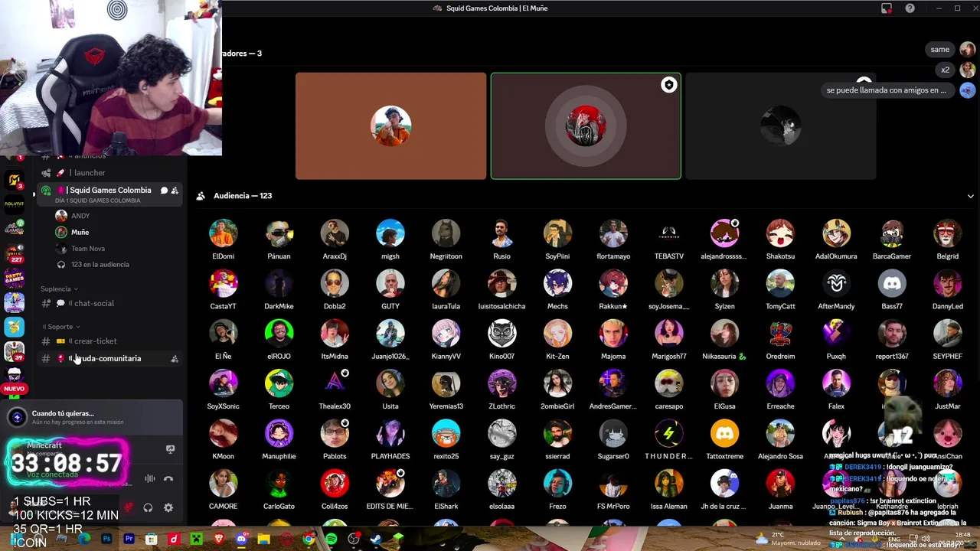The width and height of the screenshot is (980, 551).
Task: Open the Discord inbox icon in title bar
Action: (887, 8)
